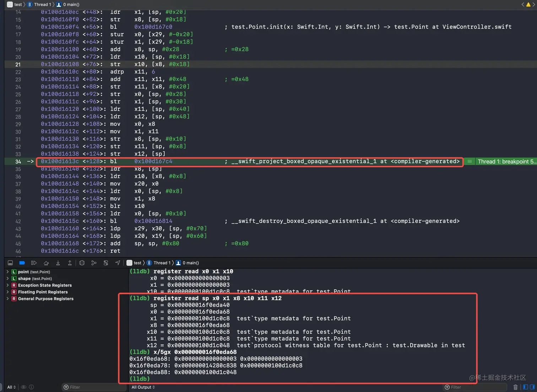The image size is (537, 392).
Task: Expand General Purpose Registers
Action: 7,299
